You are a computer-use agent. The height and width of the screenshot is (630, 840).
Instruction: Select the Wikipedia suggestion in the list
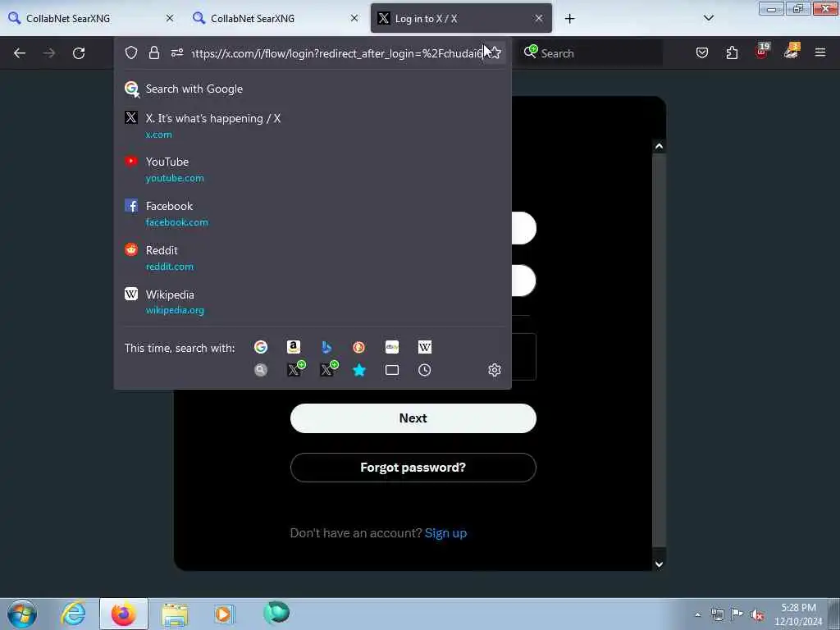313,302
